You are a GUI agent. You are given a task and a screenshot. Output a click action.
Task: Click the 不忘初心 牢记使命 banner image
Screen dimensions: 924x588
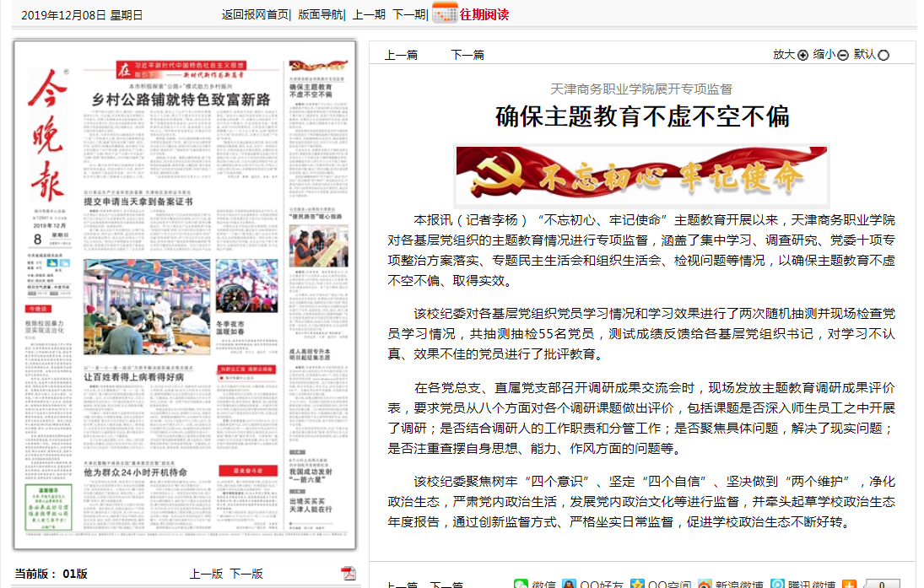(x=642, y=176)
